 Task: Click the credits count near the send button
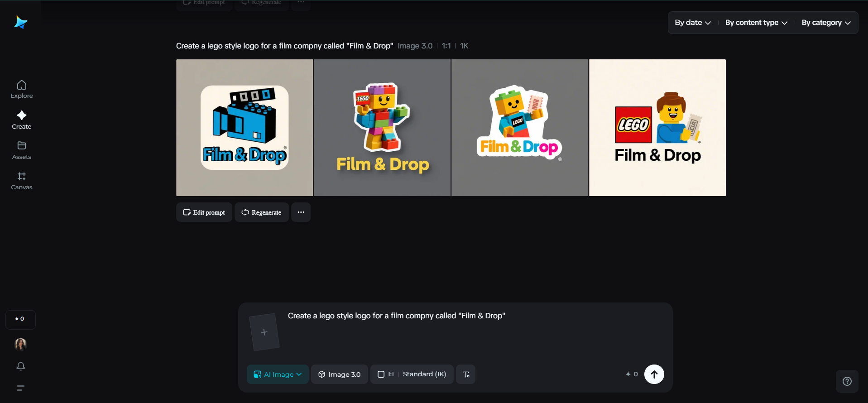pos(632,374)
